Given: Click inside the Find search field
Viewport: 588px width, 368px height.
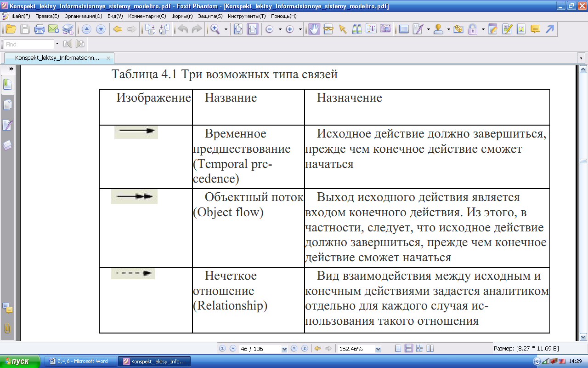Looking at the screenshot, I should [29, 44].
